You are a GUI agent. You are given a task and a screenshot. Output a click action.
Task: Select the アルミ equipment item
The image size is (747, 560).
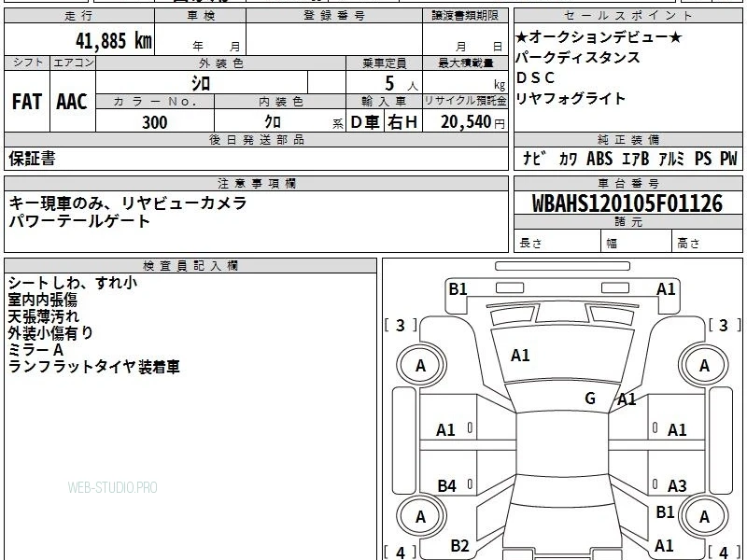(671, 158)
